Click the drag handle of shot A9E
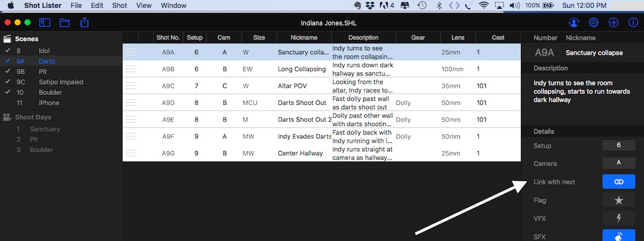The height and width of the screenshot is (241, 644). pos(131,120)
